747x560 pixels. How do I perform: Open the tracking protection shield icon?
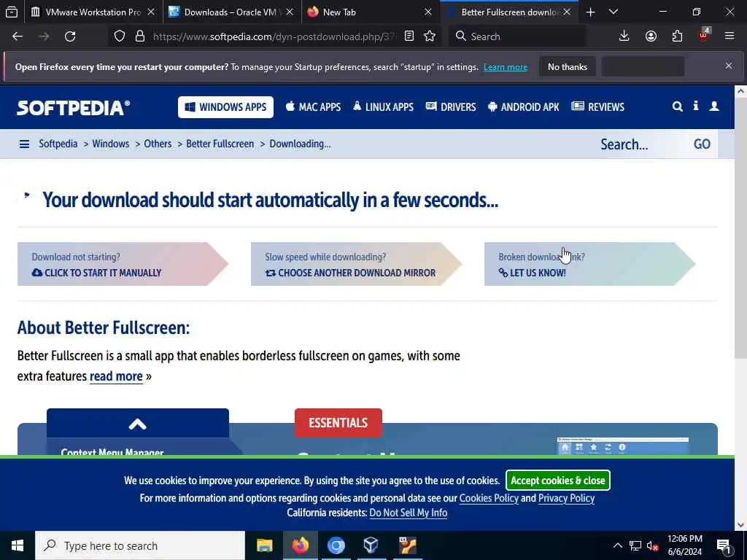coord(120,36)
